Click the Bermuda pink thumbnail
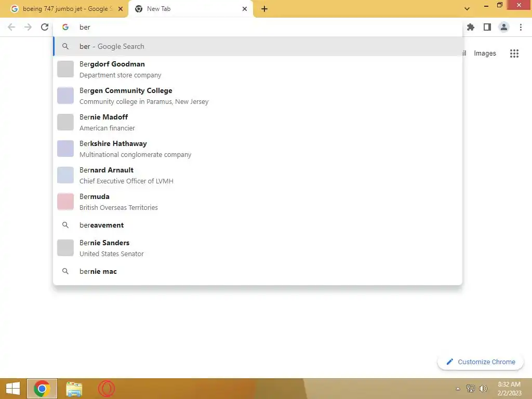Viewport: 532px width, 399px height. 65,202
